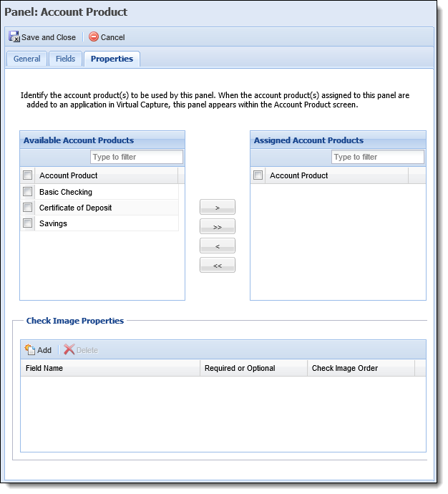Click Account Product header in Assigned list
Screen dimensions: 448x494
click(337, 175)
